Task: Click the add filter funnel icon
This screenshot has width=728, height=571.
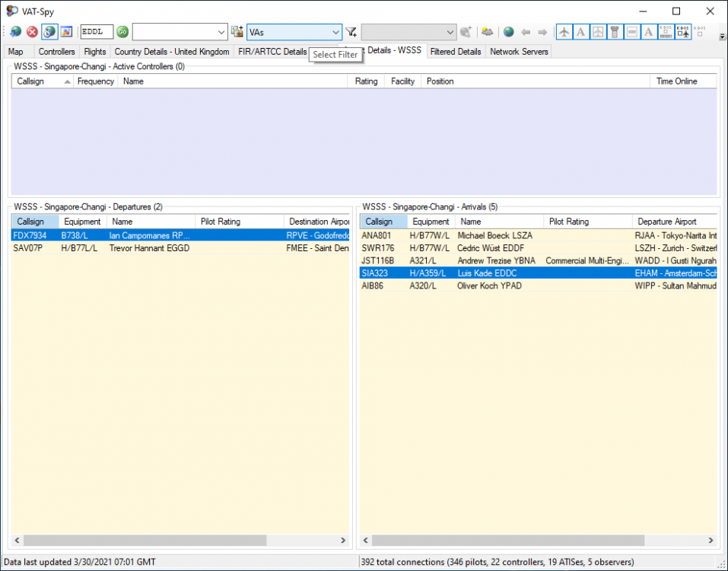Action: tap(351, 32)
